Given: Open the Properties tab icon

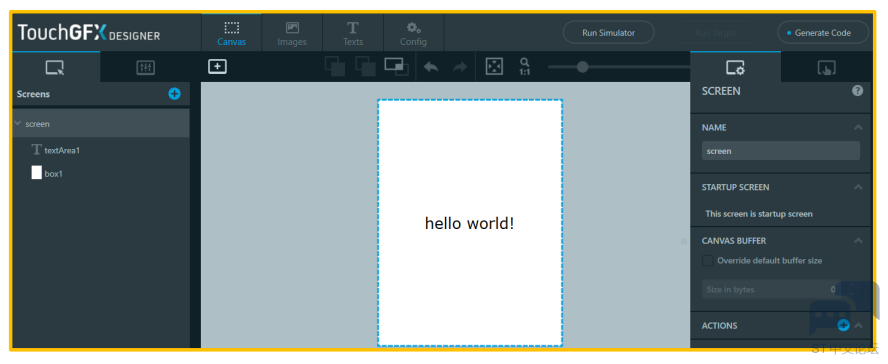Looking at the screenshot, I should click(x=735, y=68).
